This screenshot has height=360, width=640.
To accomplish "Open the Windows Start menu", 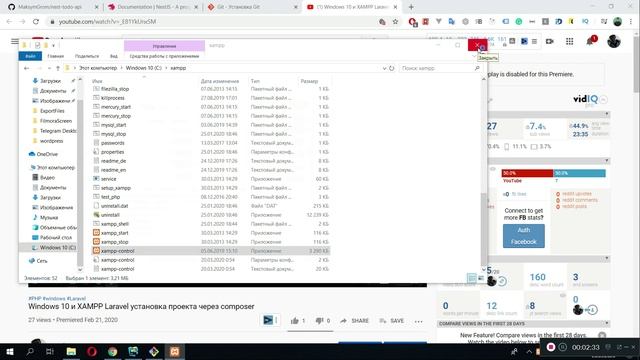I will (x=9, y=351).
